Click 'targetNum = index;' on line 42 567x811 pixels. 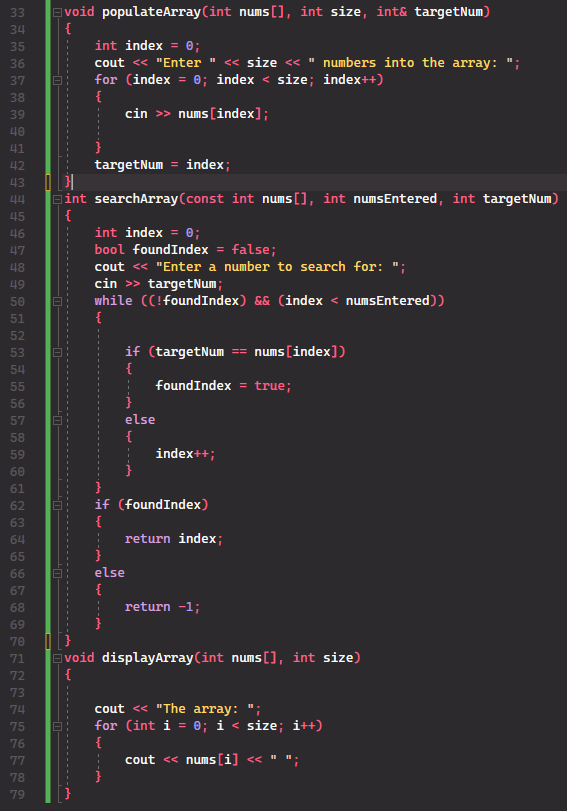[x=162, y=164]
